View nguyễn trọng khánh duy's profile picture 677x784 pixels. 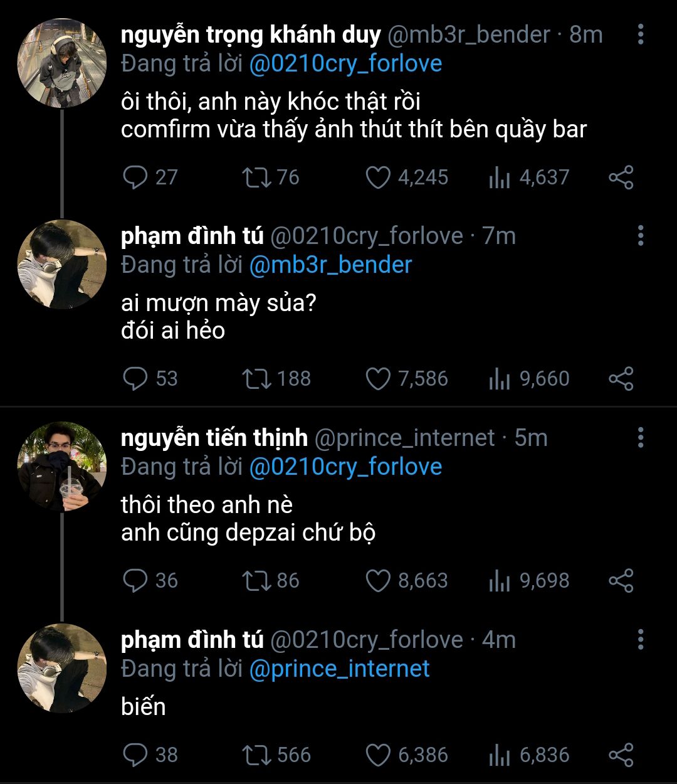(x=61, y=63)
